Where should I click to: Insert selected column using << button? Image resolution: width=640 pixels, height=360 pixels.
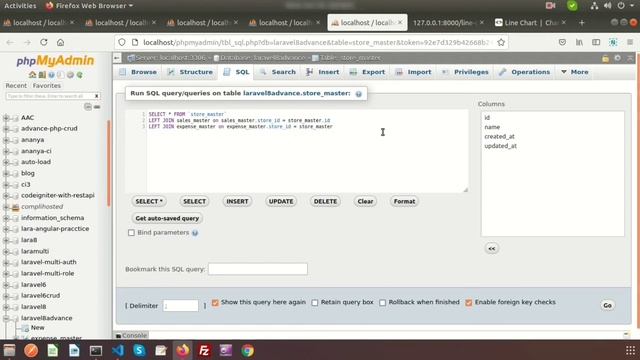(x=492, y=249)
